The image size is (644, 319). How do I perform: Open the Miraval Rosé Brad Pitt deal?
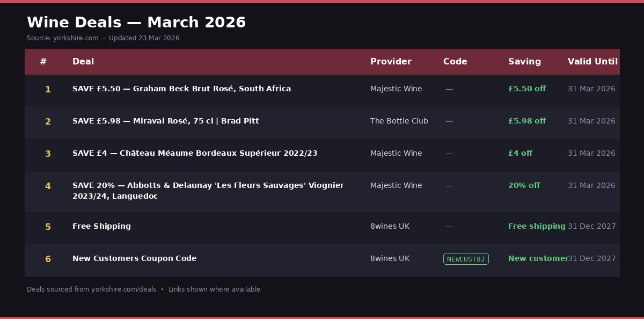pos(165,121)
